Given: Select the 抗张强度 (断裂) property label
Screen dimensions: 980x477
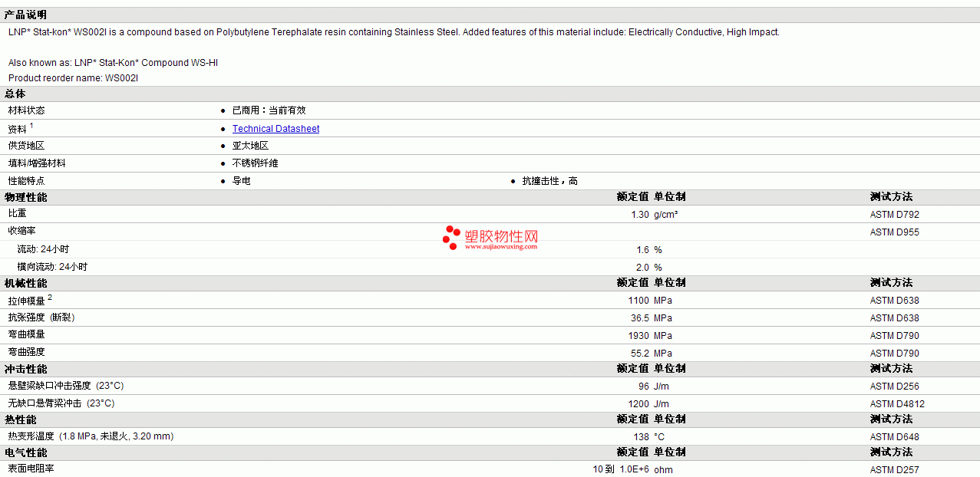Looking at the screenshot, I should click(41, 317).
